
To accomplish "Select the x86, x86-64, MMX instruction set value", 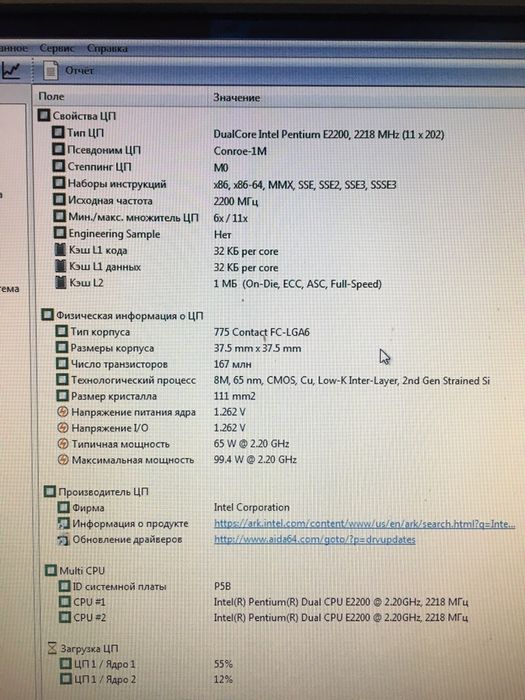I will pos(305,184).
